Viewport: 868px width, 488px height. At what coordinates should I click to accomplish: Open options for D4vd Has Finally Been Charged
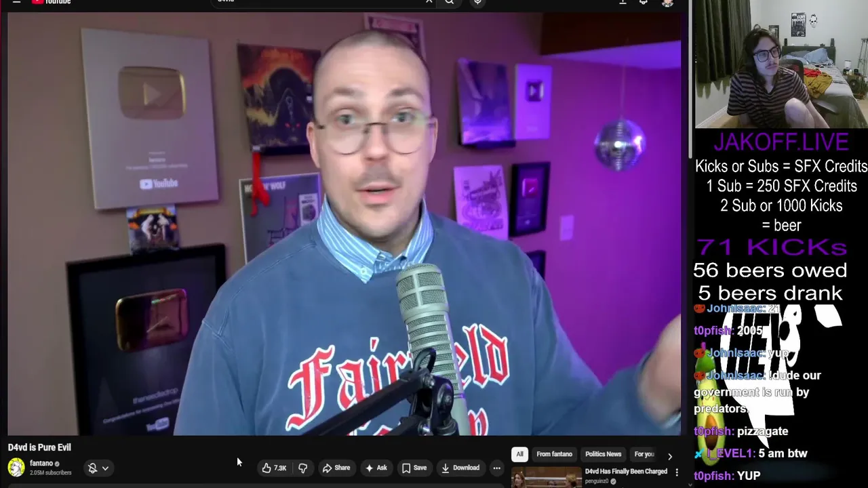[x=676, y=472]
